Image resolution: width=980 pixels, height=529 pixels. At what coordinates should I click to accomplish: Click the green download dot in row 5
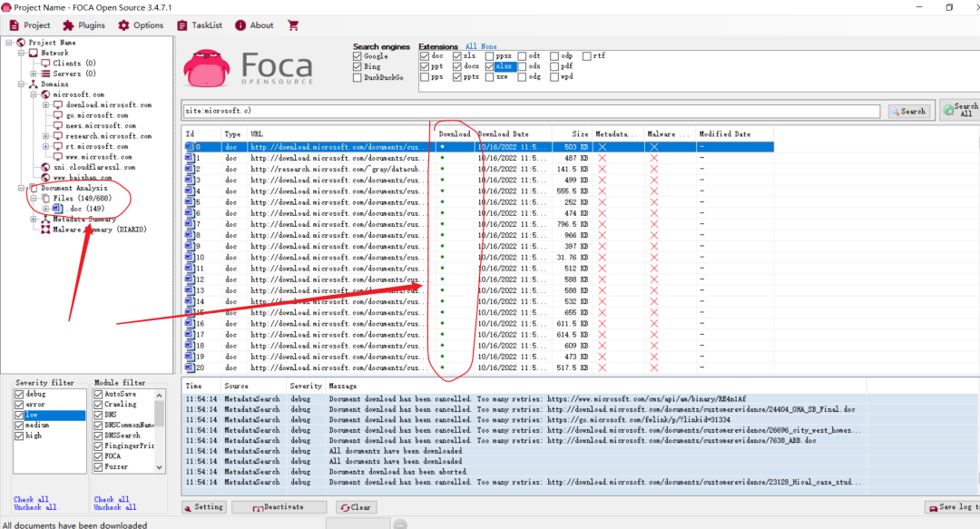point(443,202)
